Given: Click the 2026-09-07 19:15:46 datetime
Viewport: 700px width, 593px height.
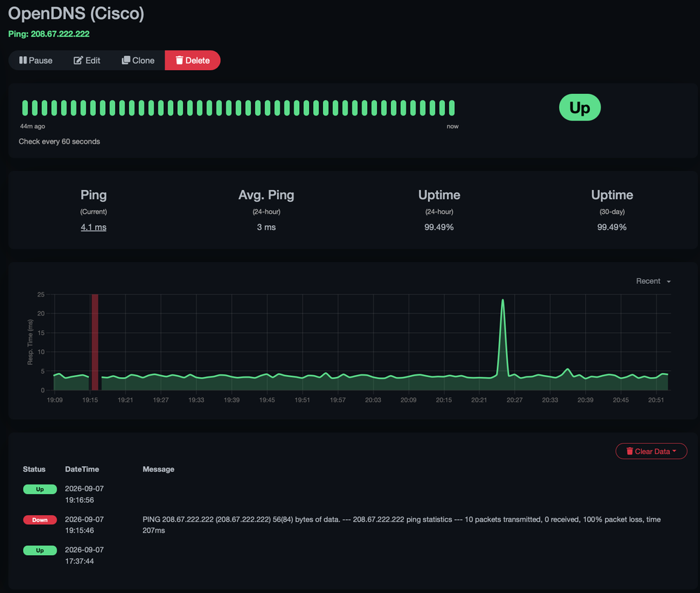Looking at the screenshot, I should [84, 525].
